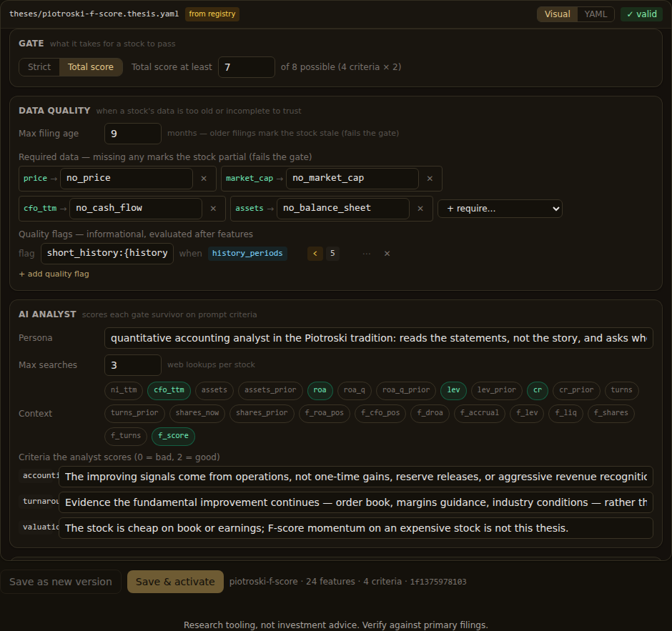The height and width of the screenshot is (631, 672).
Task: Open the '+ require...' dropdown
Action: click(500, 209)
